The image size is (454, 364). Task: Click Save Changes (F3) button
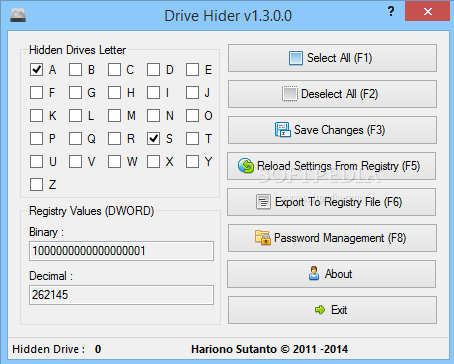[x=332, y=130]
